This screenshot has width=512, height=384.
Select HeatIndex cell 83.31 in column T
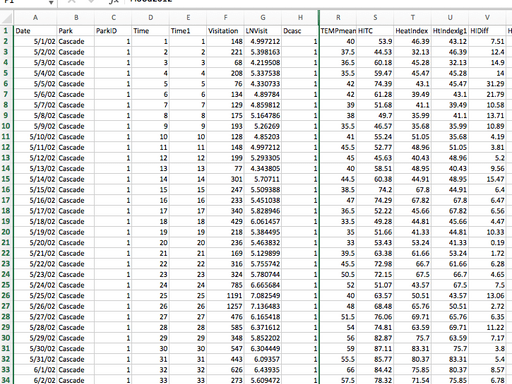pyautogui.click(x=413, y=348)
